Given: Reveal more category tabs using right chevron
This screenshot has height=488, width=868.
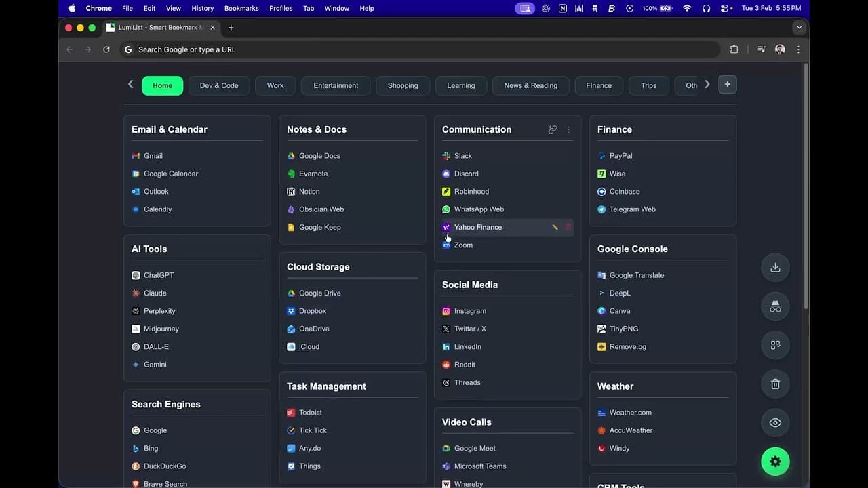Looking at the screenshot, I should 707,84.
